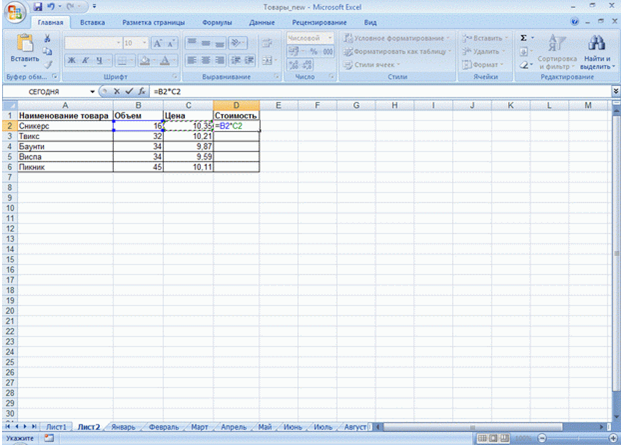Click the thousands separator 000 icon
Screen dimensions: 623x446
point(327,52)
